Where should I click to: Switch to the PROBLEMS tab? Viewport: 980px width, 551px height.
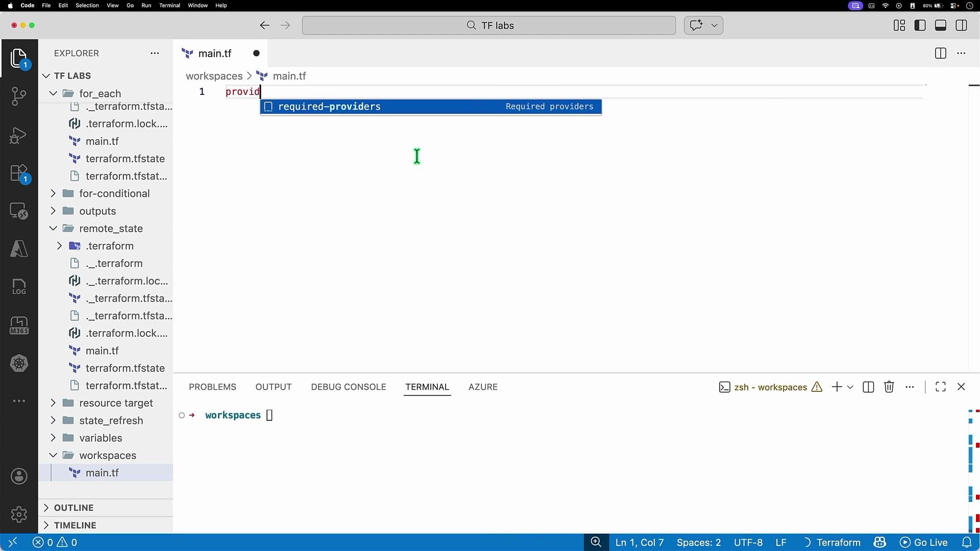(212, 387)
